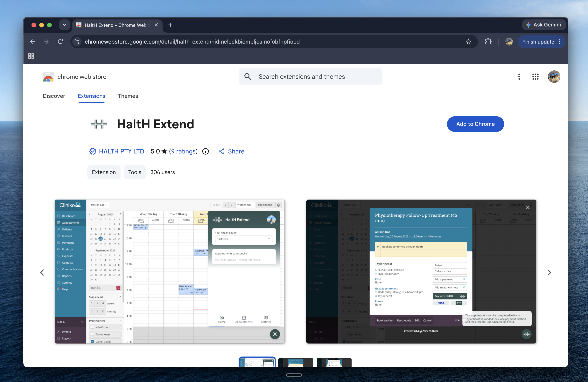
Task: Click the Chrome Web Store logo
Action: pyautogui.click(x=48, y=77)
